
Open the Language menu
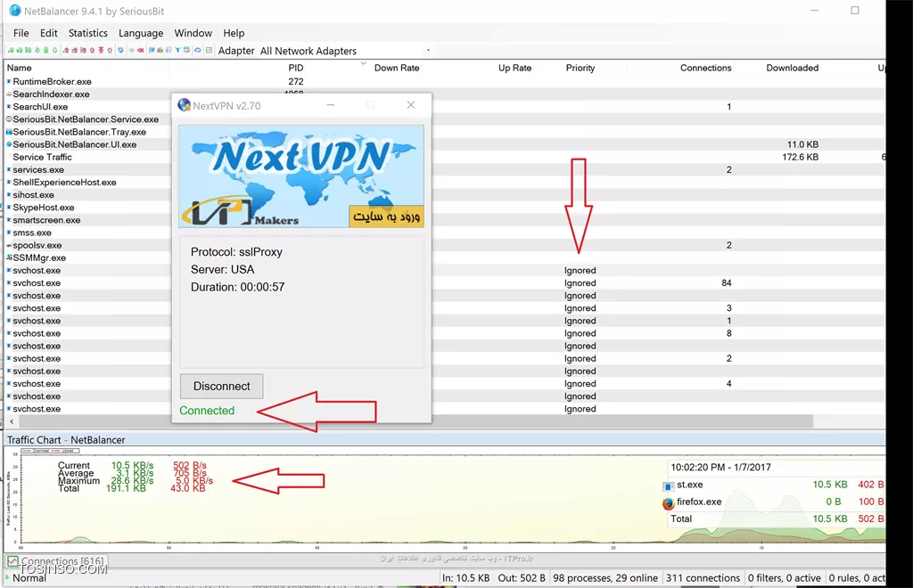click(141, 33)
